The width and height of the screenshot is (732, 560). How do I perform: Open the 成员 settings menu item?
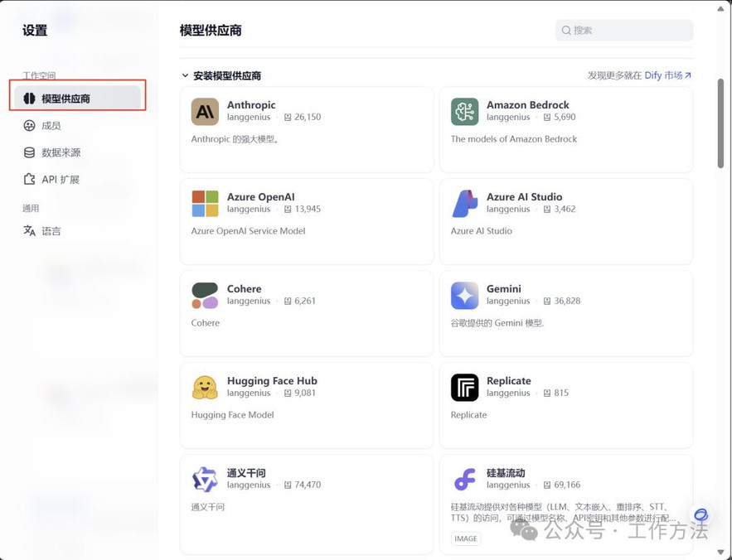[x=77, y=126]
